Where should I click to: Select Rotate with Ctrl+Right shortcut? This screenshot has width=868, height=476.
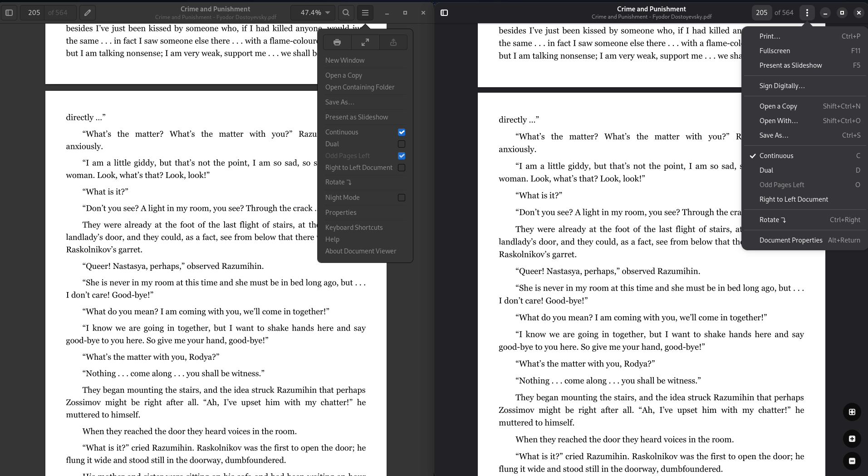coord(773,219)
